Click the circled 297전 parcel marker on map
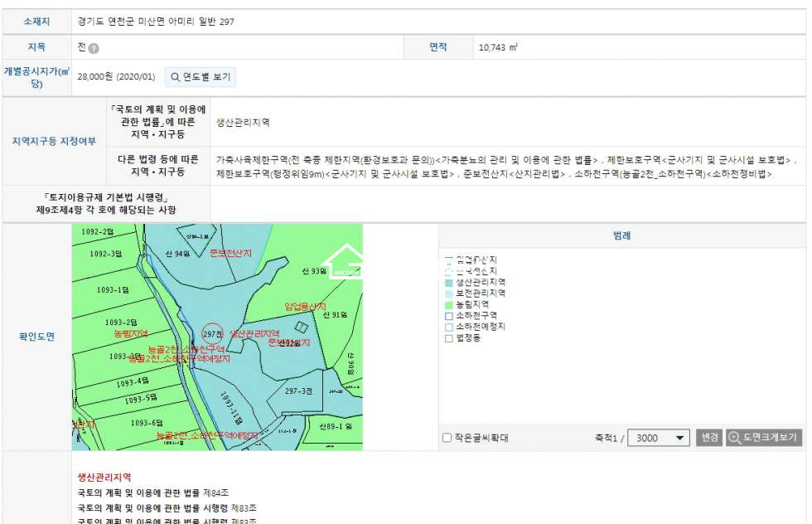Viewport: 812px width, 524px height. click(213, 333)
